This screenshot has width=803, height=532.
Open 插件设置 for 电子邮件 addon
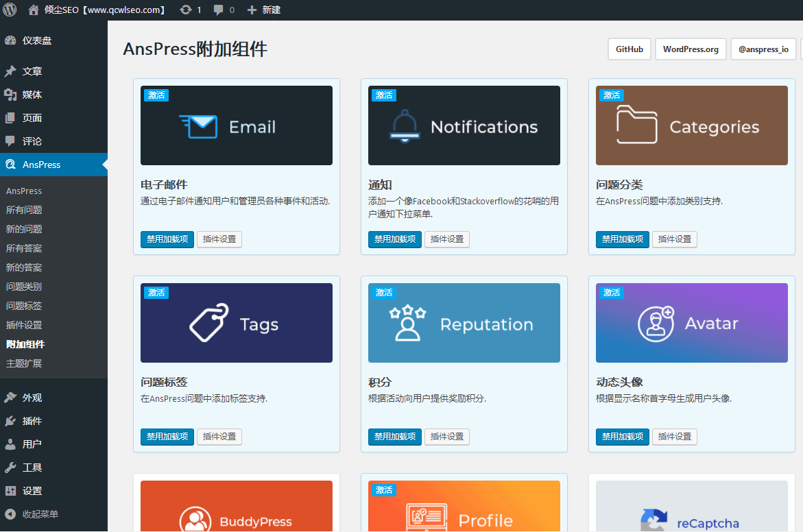219,239
